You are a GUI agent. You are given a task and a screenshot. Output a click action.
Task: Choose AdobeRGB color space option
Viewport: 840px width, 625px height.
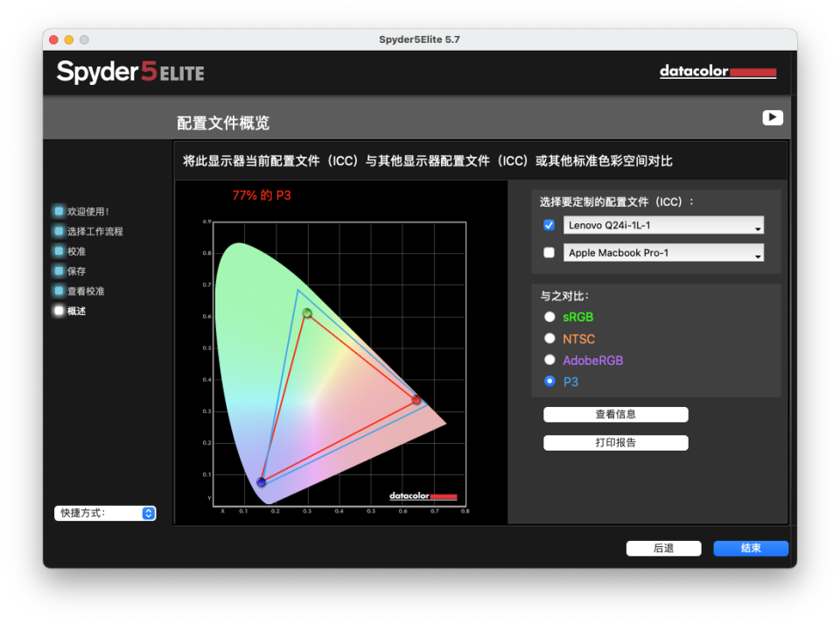coord(549,360)
